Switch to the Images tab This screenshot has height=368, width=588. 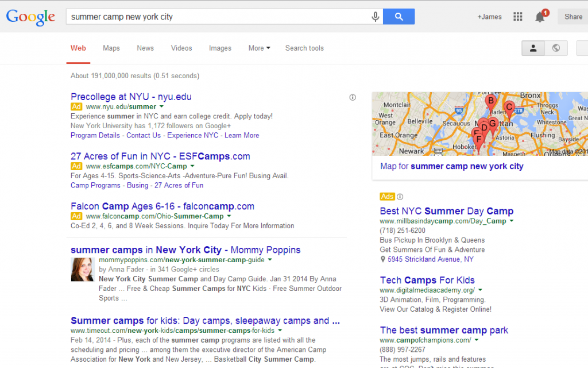point(220,48)
